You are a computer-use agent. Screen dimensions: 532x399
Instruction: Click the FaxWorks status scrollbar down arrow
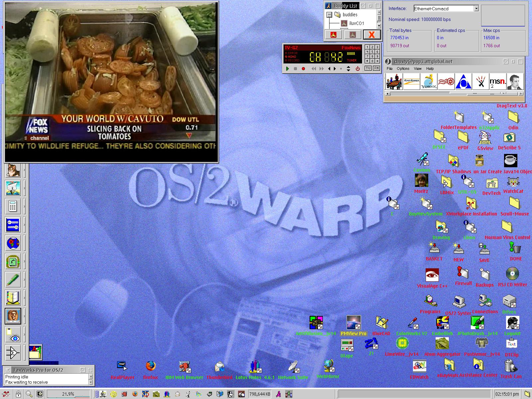pos(90,382)
